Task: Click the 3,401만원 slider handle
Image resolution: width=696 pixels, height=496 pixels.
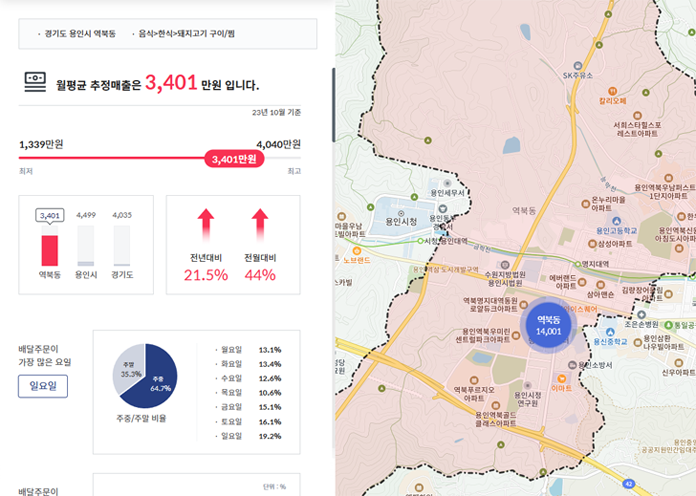Action: tap(234, 159)
